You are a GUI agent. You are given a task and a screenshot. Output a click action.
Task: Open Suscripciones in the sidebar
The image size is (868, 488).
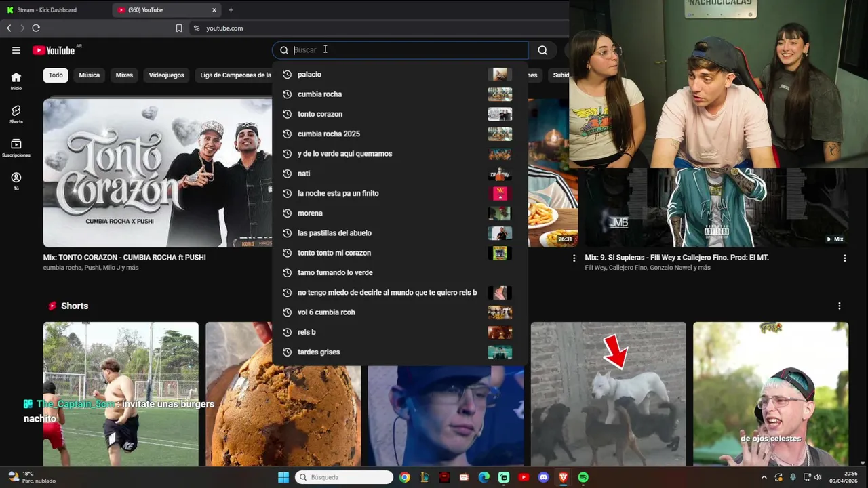16,148
